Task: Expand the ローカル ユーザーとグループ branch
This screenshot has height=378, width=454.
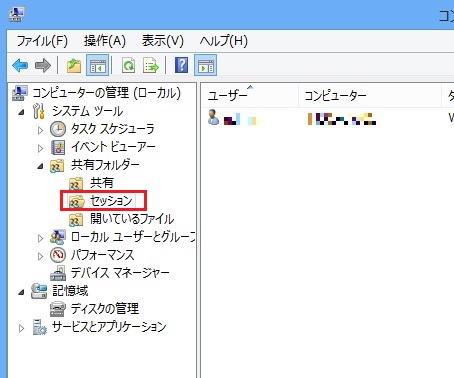Action: click(40, 238)
